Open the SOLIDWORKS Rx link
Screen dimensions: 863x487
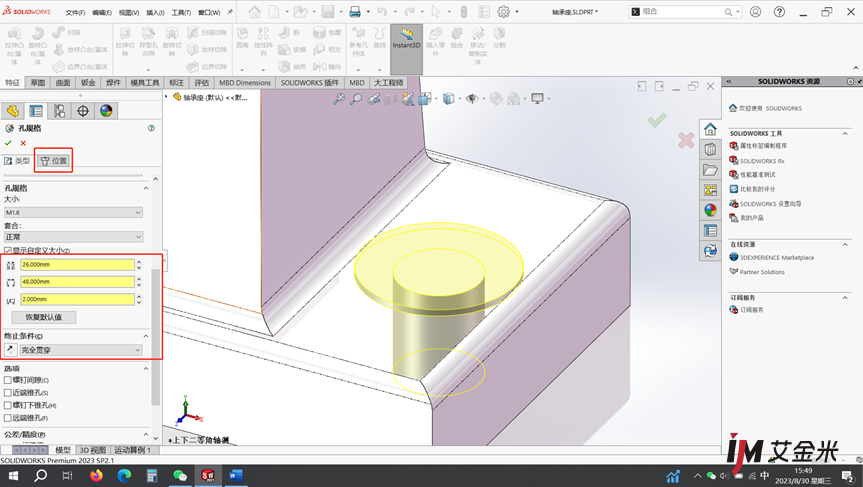[x=762, y=161]
